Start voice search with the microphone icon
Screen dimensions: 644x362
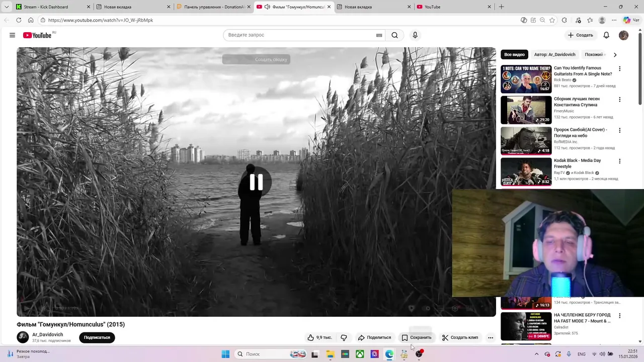[415, 35]
